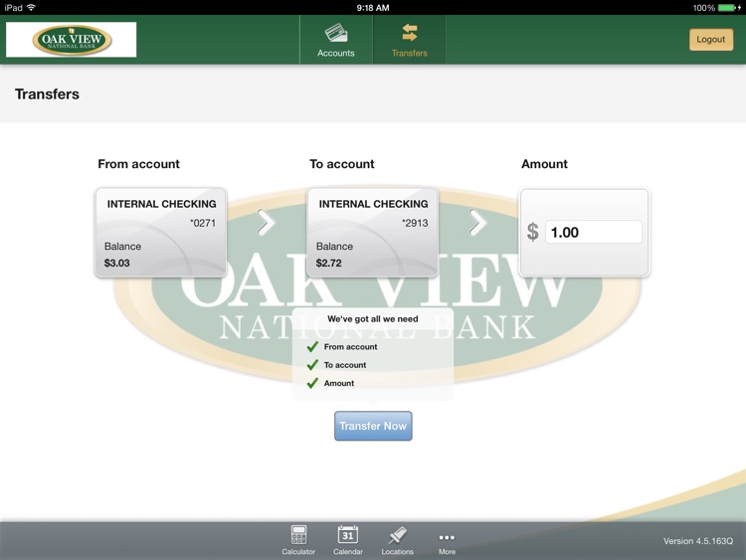Select the To account card ending 2913
This screenshot has width=746, height=560.
click(373, 232)
